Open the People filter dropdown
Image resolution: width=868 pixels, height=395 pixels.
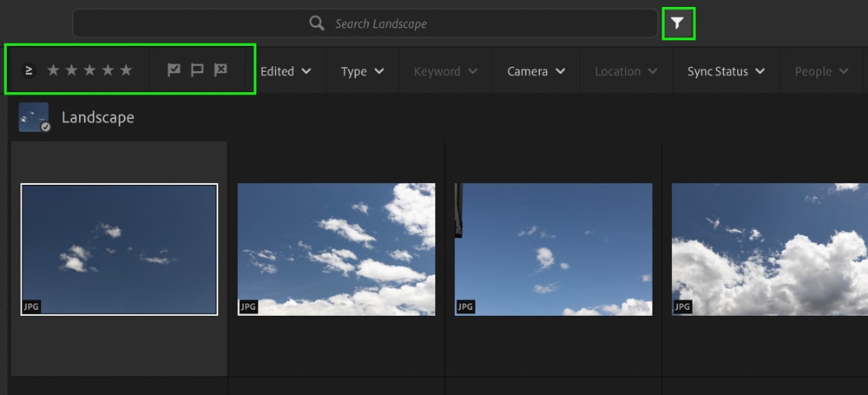(x=822, y=71)
